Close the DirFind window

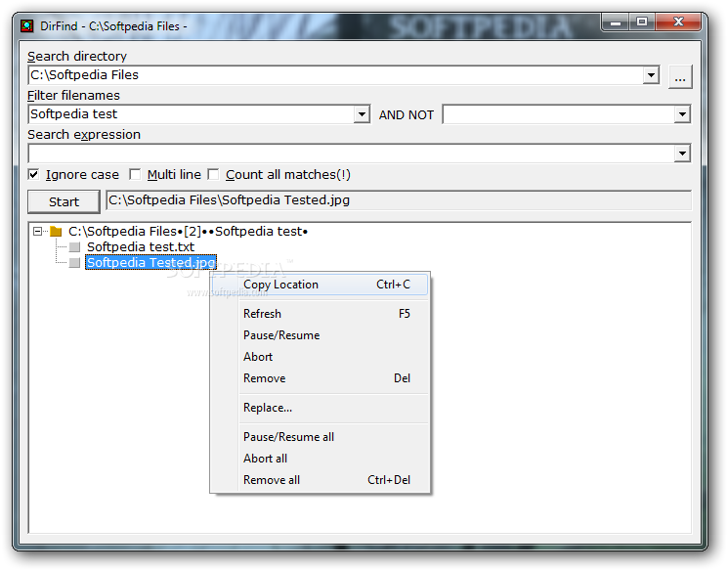(678, 22)
